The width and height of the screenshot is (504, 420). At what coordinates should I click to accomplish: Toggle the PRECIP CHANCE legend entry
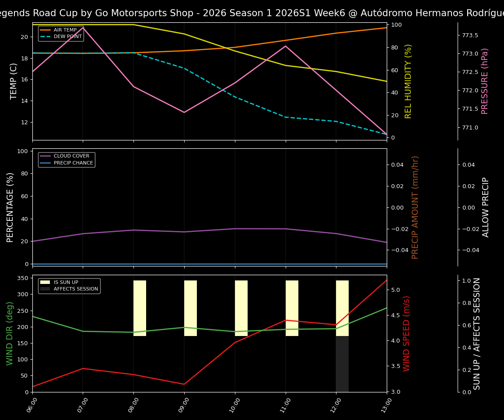(74, 162)
